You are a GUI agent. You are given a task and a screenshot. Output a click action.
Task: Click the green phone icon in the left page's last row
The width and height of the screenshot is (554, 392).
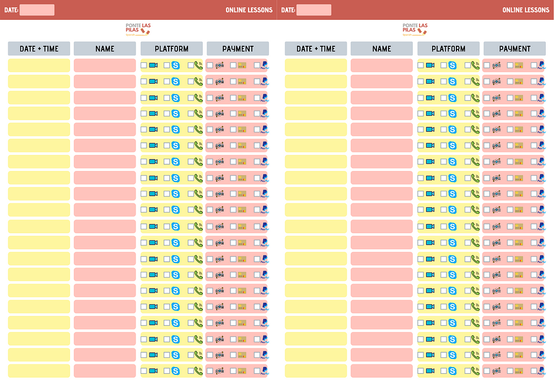tap(198, 371)
